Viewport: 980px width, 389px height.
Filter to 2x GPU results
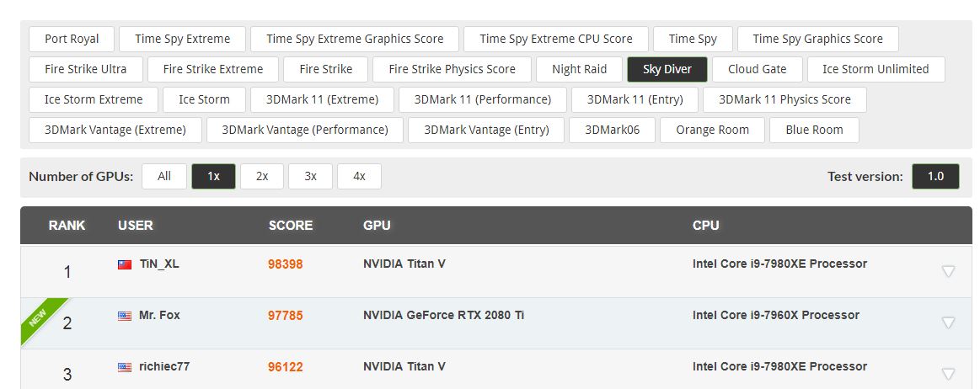262,176
